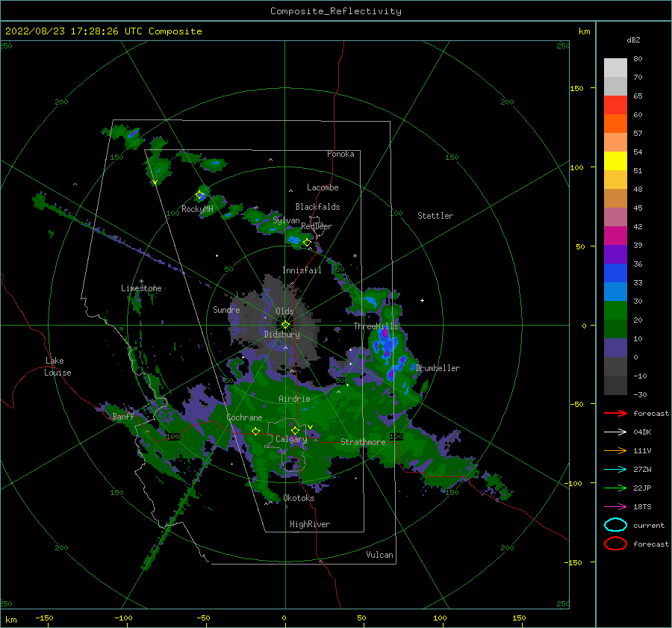
Task: Select the 60 dBZ dark orange band
Action: (615, 123)
